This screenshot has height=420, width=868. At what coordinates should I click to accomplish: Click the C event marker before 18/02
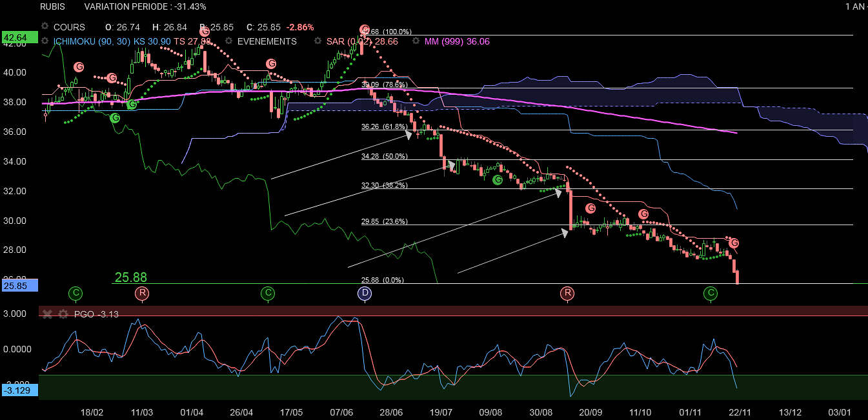coord(76,294)
